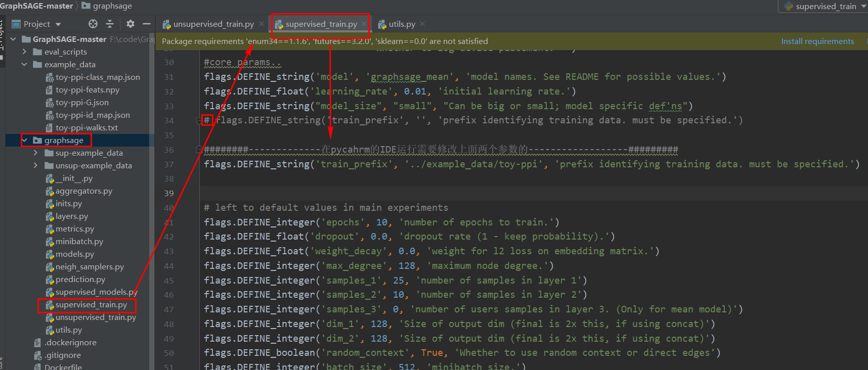The image size is (868, 370).
Task: Collapse the GraphSAGE-master root folder
Action: coord(13,39)
